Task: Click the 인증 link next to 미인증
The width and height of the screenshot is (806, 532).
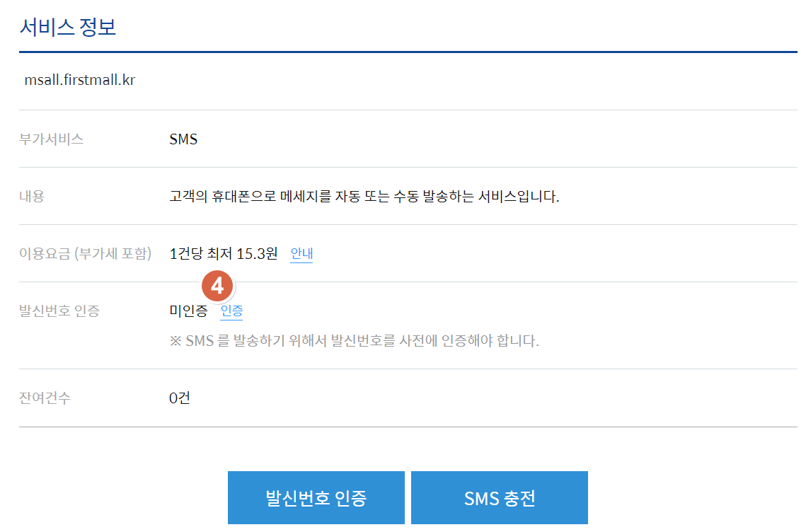Action: tap(231, 311)
